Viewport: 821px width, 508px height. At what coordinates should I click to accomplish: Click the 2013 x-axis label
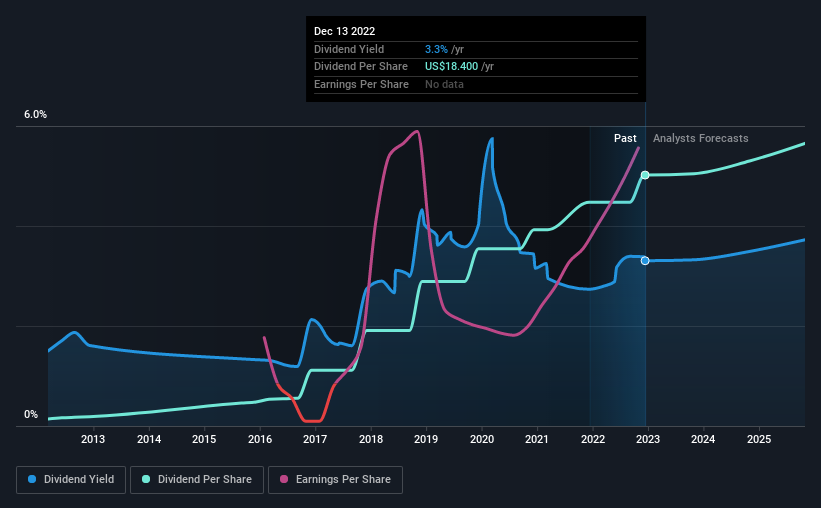[93, 439]
